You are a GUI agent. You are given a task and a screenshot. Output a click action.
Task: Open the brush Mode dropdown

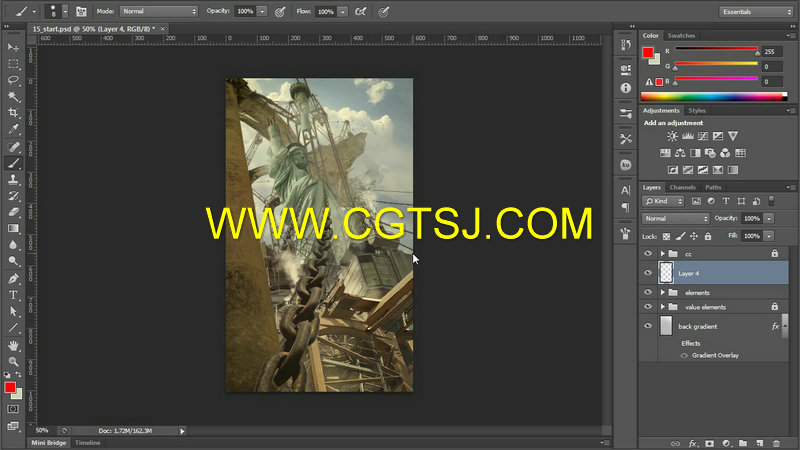159,11
